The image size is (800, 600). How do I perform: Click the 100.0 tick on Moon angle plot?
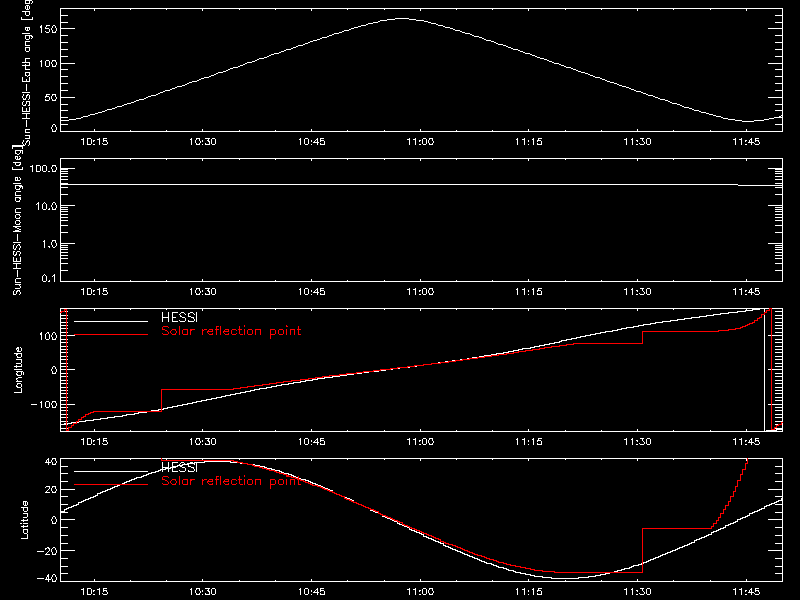[43, 169]
